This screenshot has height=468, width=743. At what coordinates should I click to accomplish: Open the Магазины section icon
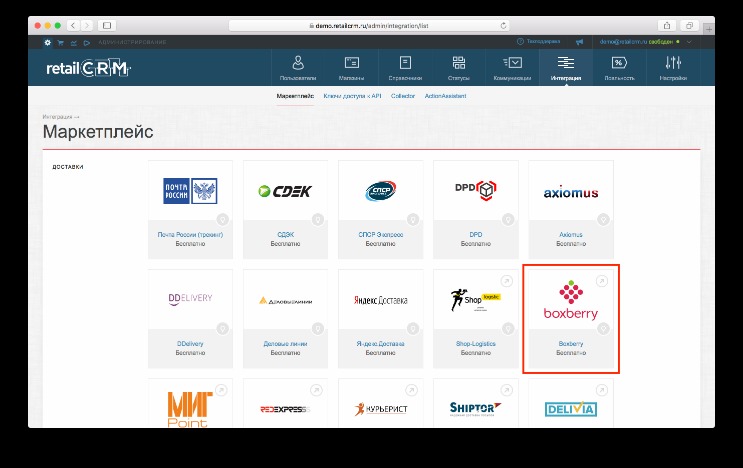coord(352,63)
